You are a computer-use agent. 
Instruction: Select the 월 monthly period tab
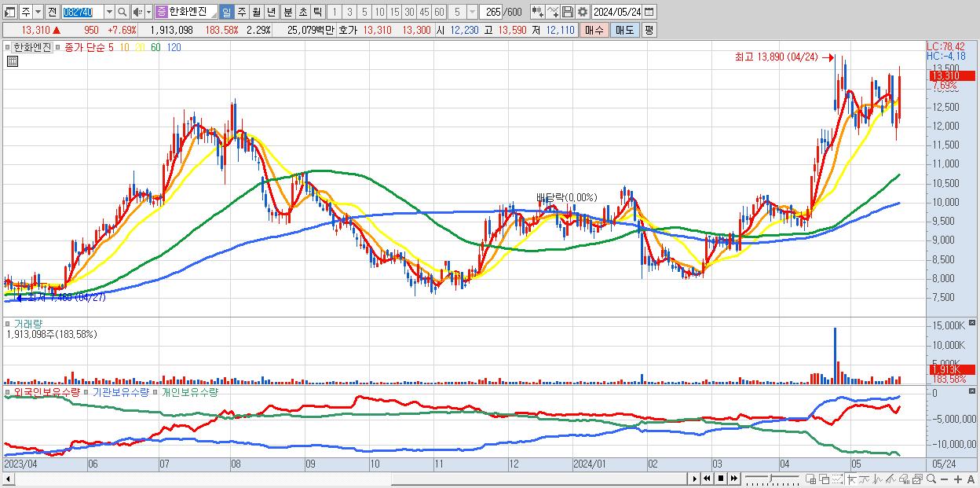[256, 12]
